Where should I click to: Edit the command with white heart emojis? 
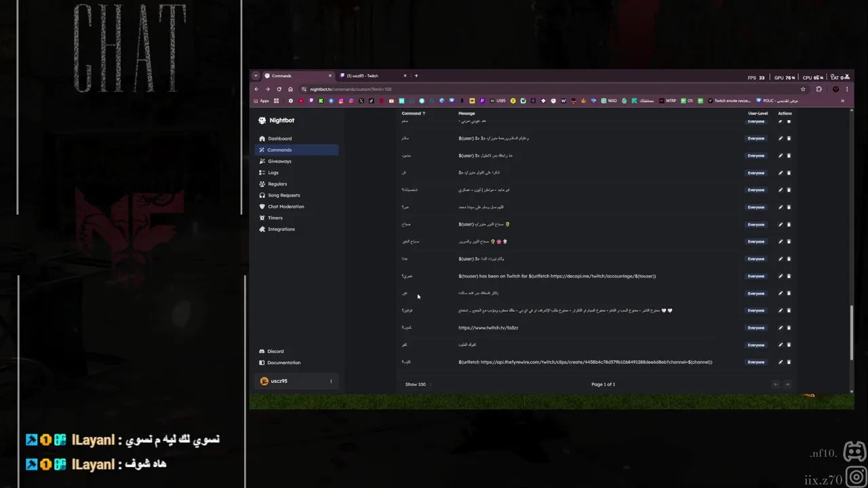point(781,310)
